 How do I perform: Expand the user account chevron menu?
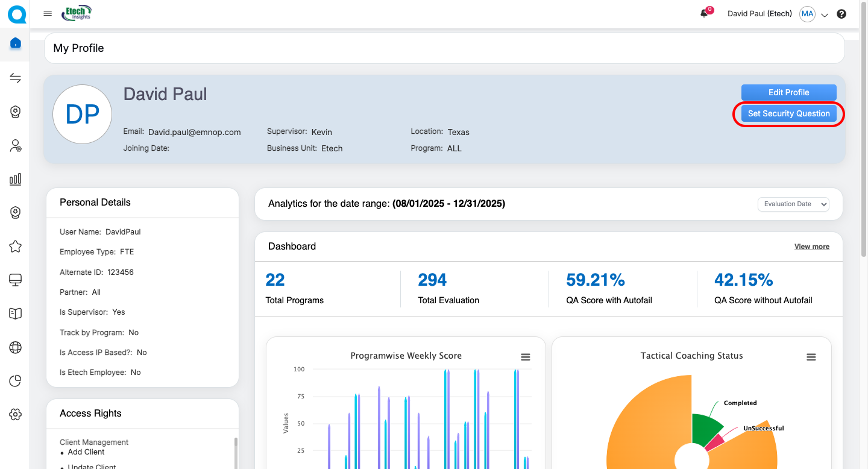tap(825, 15)
